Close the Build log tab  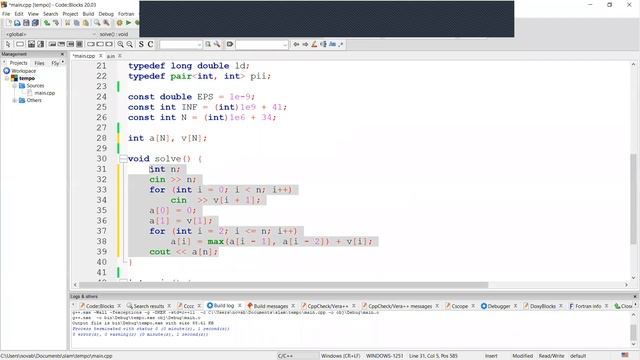240,306
